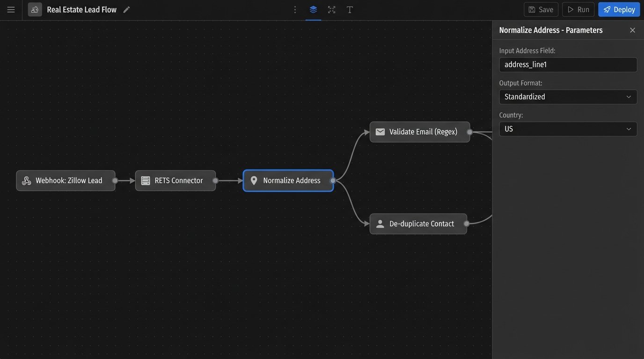644x359 pixels.
Task: Click the contact icon on De-duplicate Contact node
Action: point(380,223)
